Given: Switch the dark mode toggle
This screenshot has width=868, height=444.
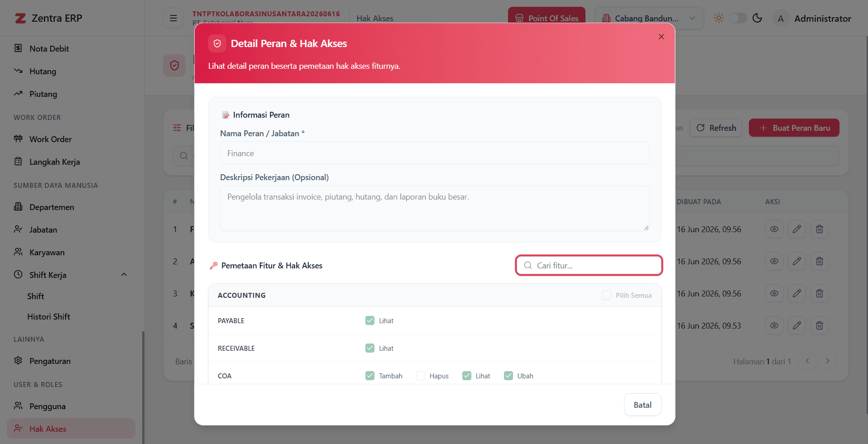Looking at the screenshot, I should click(738, 18).
